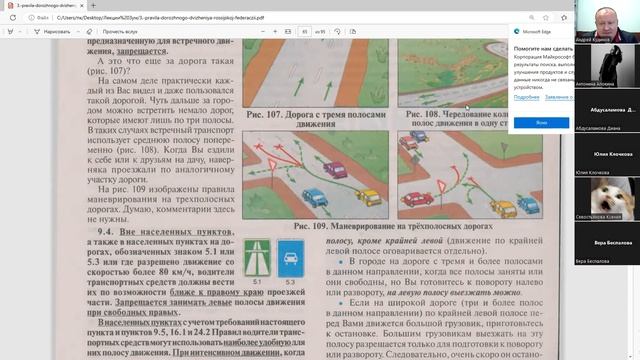Click underlined 'Запрещается занимать левые'
Screen dimensions: 640x360
click(x=173, y=302)
